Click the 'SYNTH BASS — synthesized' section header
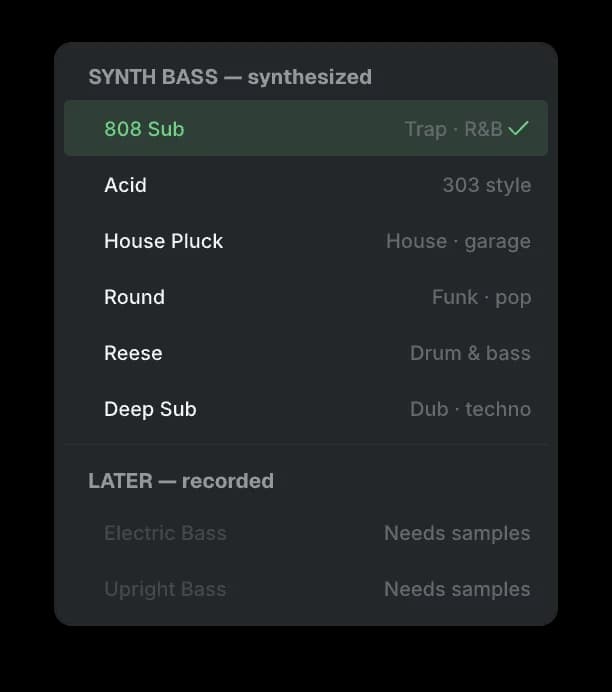Viewport: 612px width, 692px height. (x=230, y=77)
